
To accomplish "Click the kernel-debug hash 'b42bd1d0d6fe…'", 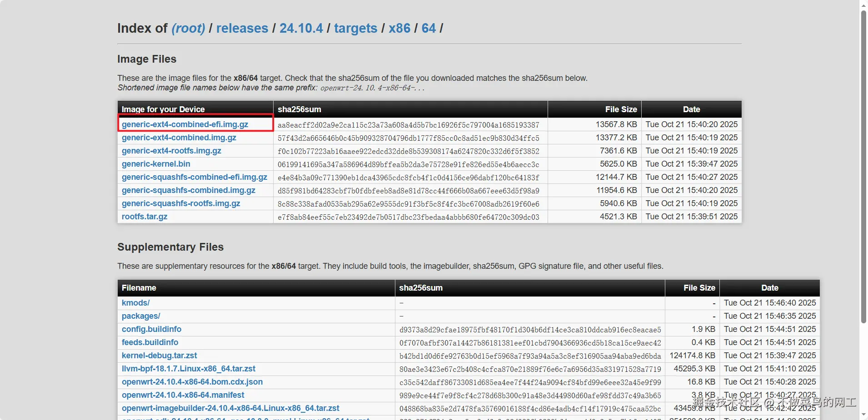I will pos(530,356).
